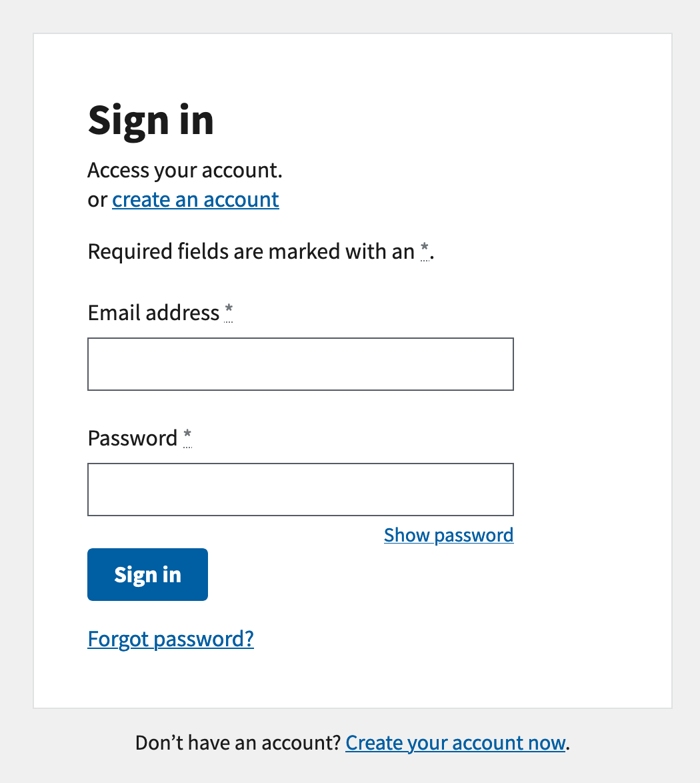Click the Don't have an account text
Screen dimensions: 700x783
[237, 742]
